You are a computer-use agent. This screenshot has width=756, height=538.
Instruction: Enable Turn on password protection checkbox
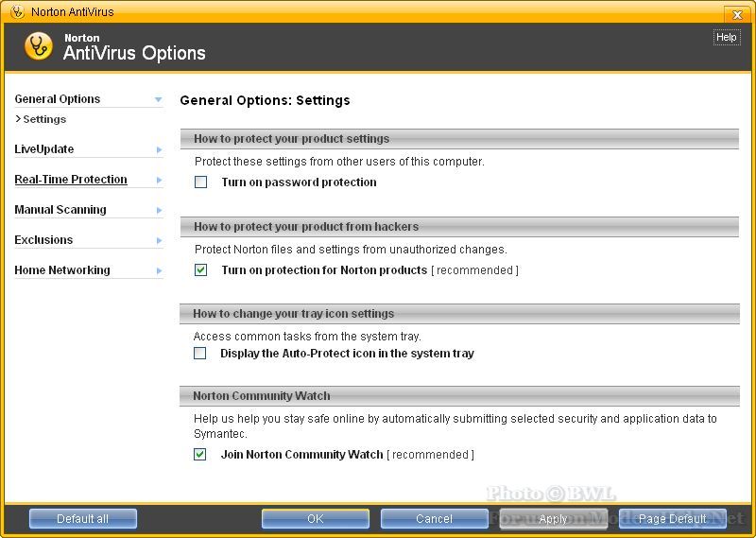[x=200, y=182]
